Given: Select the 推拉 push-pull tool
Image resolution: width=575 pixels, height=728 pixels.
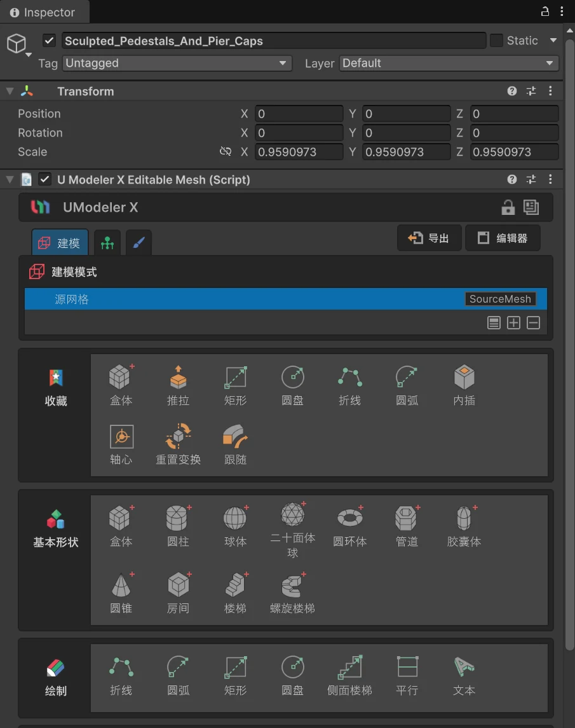Looking at the screenshot, I should (178, 385).
